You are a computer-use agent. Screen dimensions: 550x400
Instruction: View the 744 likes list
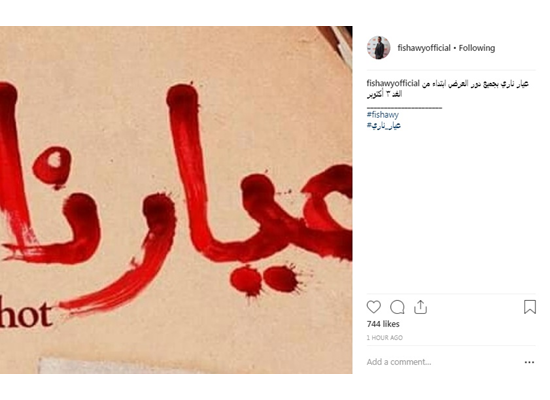pyautogui.click(x=383, y=324)
